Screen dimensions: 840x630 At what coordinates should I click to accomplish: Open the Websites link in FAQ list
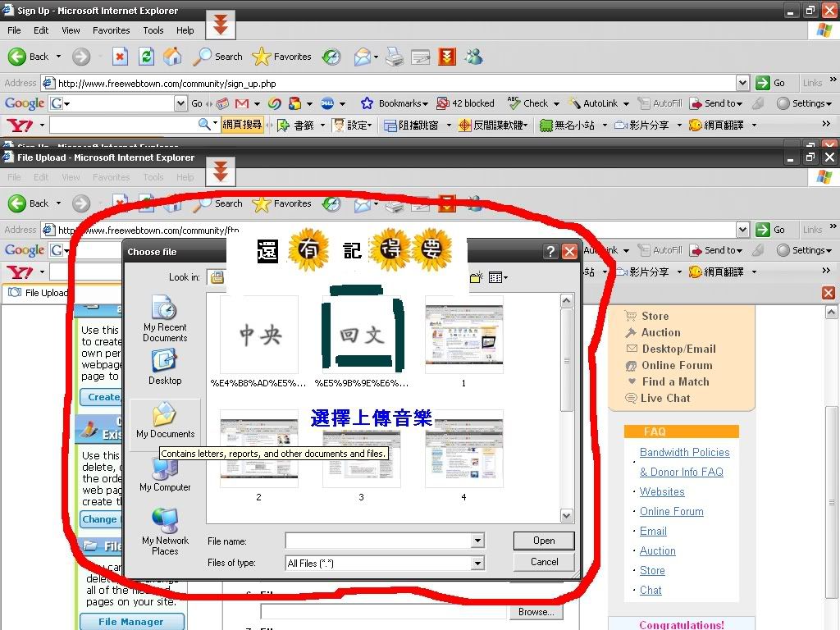click(662, 492)
